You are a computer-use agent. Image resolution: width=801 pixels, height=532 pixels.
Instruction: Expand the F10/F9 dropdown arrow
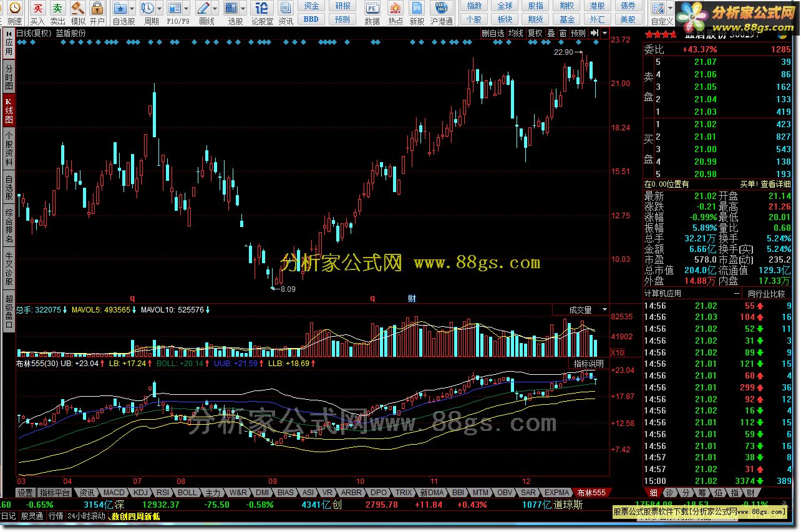click(x=187, y=8)
